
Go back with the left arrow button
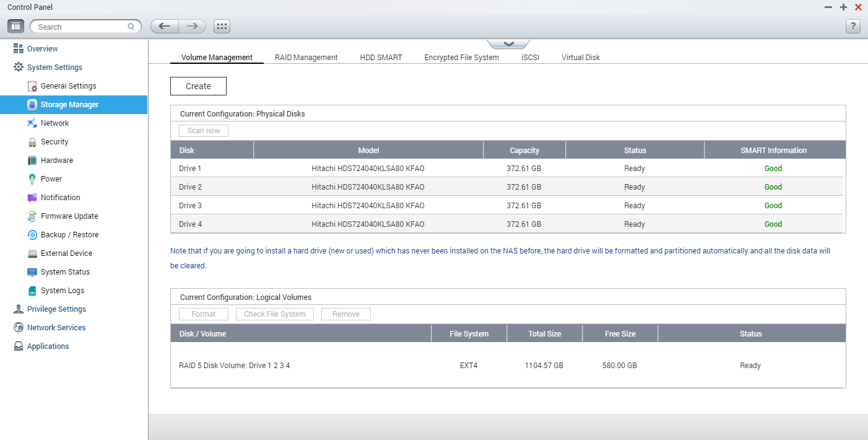click(x=164, y=26)
